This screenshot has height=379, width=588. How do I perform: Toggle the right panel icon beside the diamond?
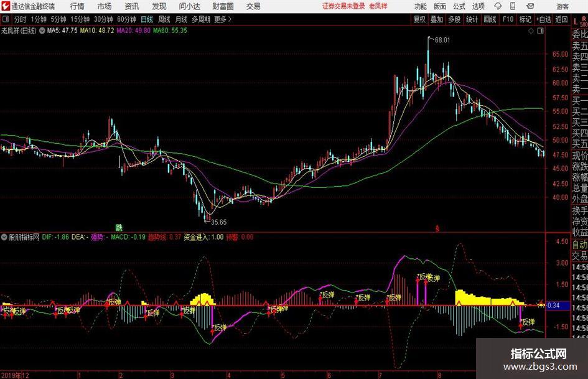coord(540,31)
